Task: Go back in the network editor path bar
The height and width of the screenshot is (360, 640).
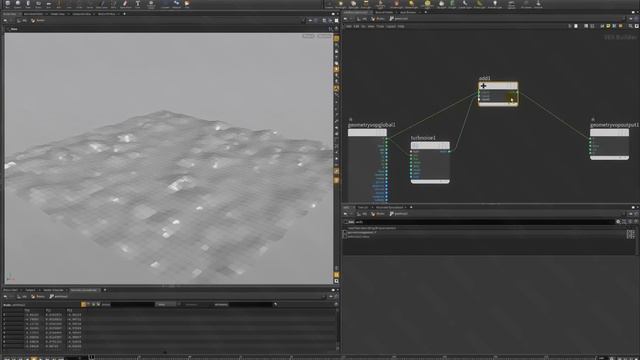Action: click(346, 19)
